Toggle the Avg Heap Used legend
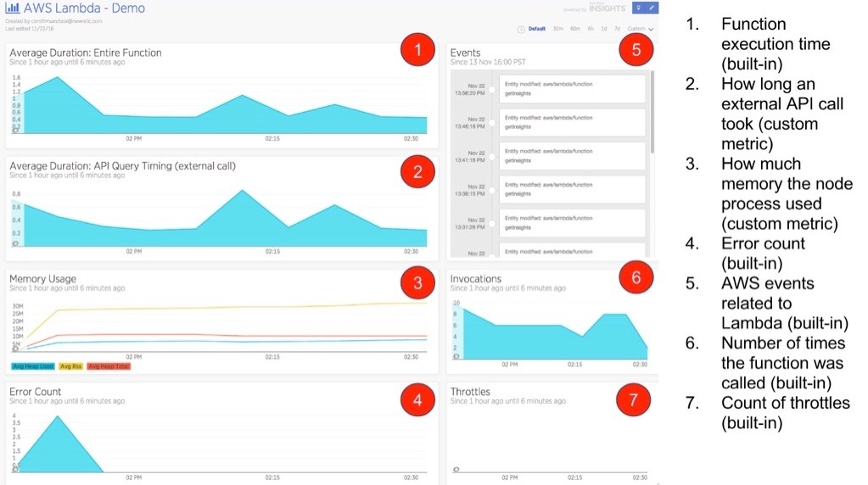Screen dimensions: 868x485 [32, 366]
